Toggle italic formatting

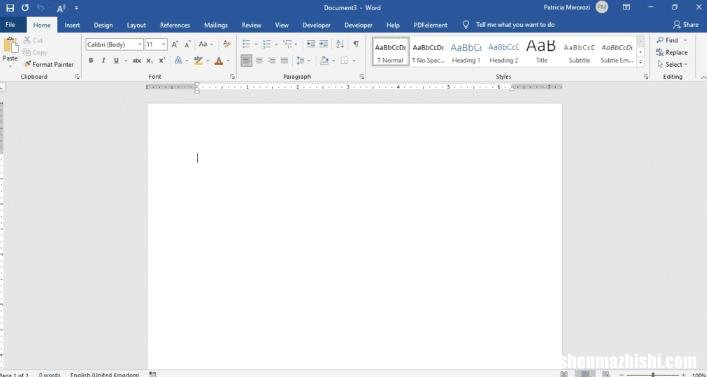click(x=103, y=60)
